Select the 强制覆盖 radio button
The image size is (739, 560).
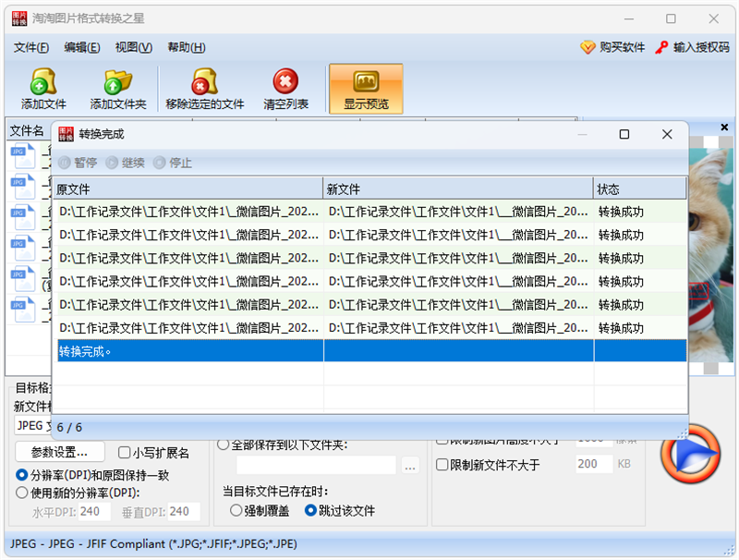(236, 510)
